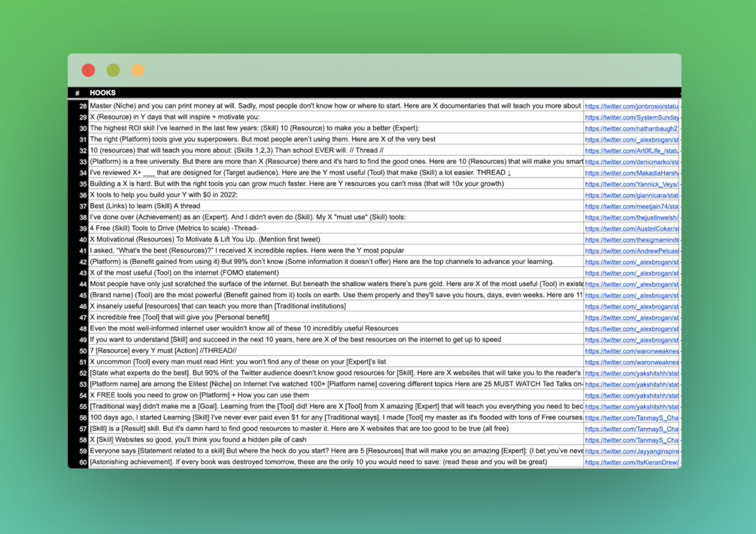This screenshot has height=534, width=756.
Task: Open the yakshitshh link on row 52
Action: coord(632,372)
